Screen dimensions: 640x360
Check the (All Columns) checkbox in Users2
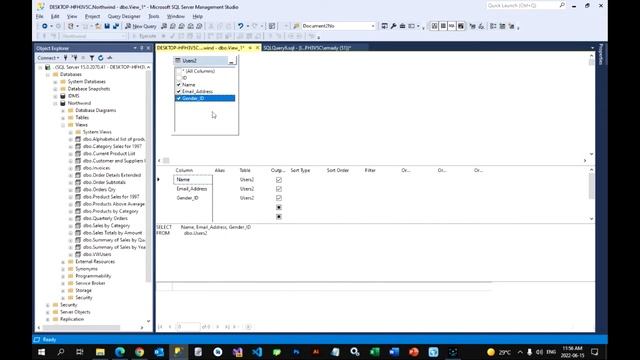coord(178,71)
